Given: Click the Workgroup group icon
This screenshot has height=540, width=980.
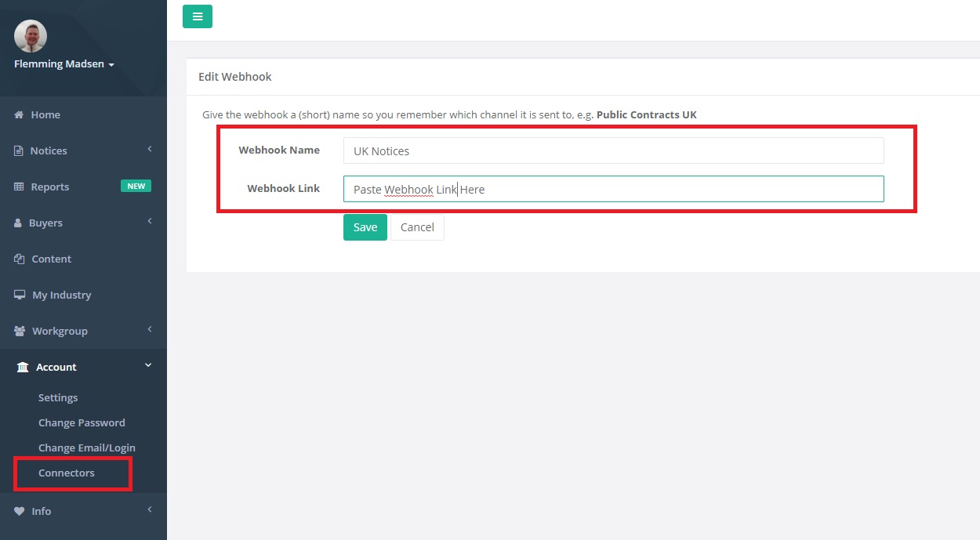Looking at the screenshot, I should pos(18,330).
